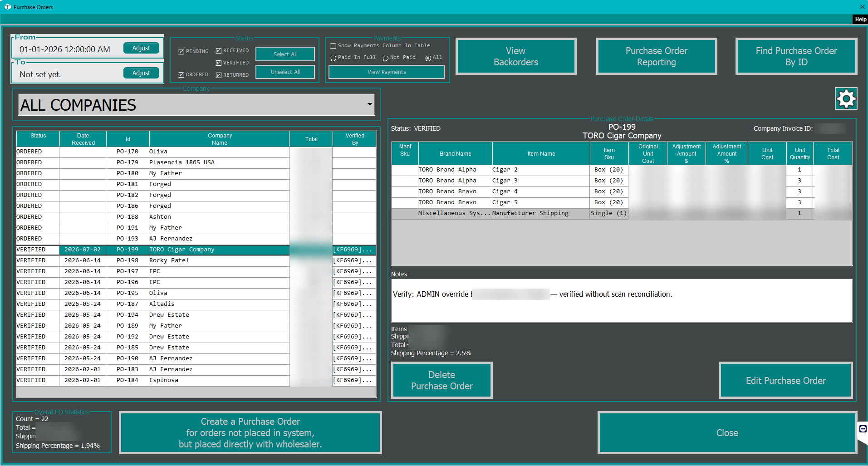The image size is (868, 466).
Task: Select PO-189 My Father row
Action: pos(196,326)
